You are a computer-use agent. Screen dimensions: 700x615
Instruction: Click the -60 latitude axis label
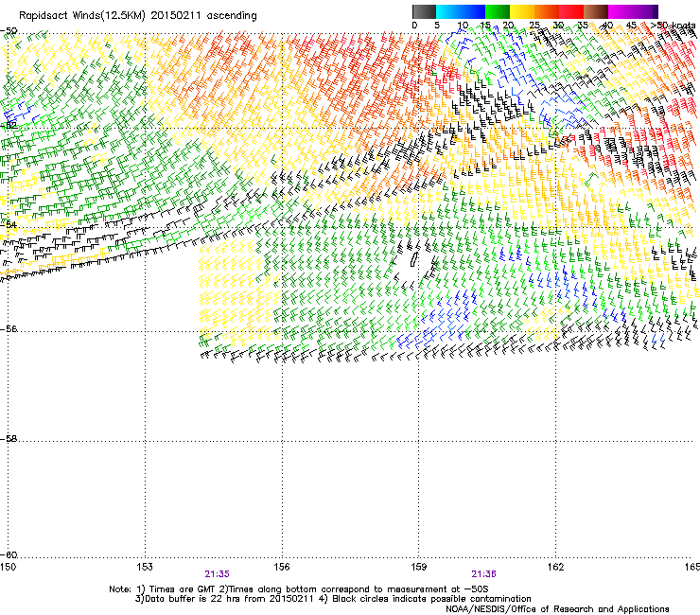(9, 554)
